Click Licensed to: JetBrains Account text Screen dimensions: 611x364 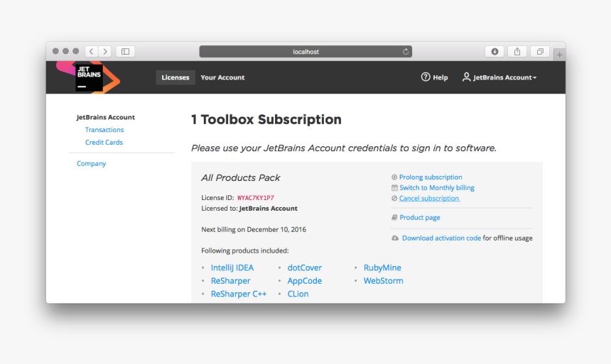point(249,209)
